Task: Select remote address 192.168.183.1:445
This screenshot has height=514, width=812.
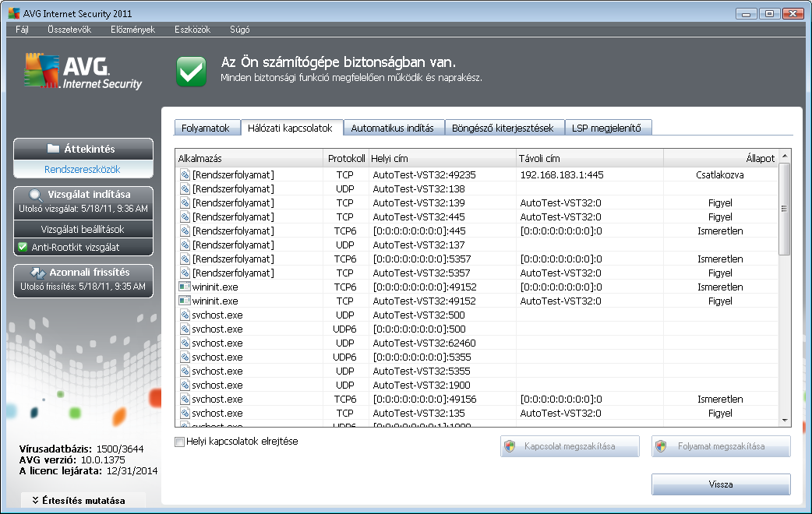Action: pyautogui.click(x=562, y=175)
